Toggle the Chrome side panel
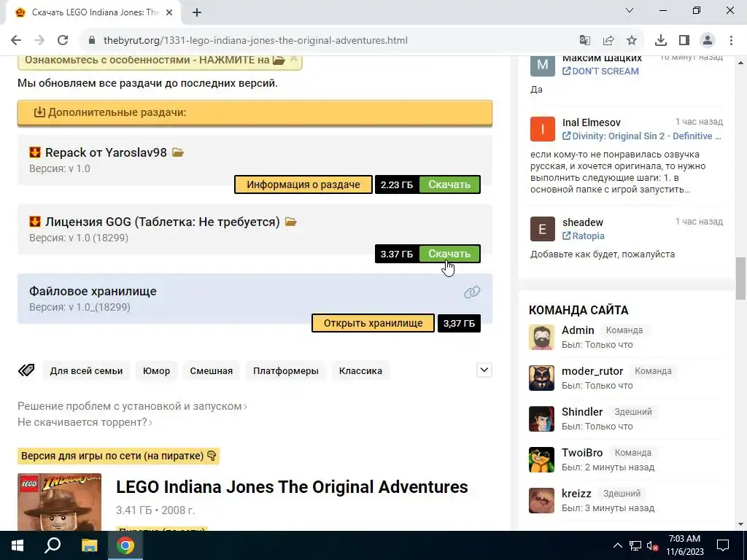 (x=684, y=41)
